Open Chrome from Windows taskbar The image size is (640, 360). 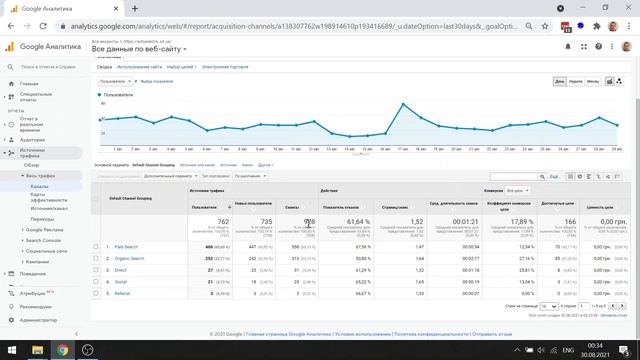pyautogui.click(x=62, y=350)
